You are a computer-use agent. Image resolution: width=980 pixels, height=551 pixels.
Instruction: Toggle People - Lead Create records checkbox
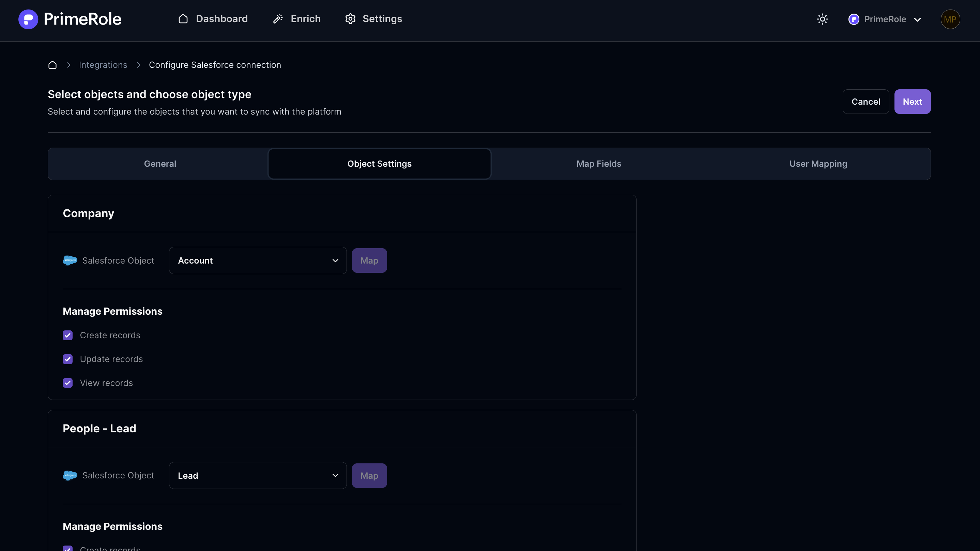point(68,549)
